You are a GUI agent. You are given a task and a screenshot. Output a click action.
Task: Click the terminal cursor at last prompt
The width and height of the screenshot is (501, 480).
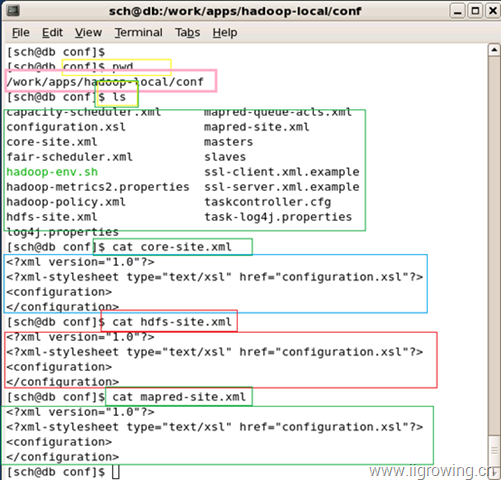(x=116, y=472)
